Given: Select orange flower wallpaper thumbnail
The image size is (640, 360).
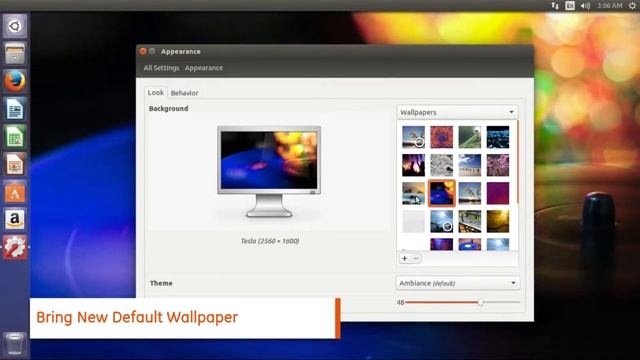Looking at the screenshot, I should pos(442,137).
